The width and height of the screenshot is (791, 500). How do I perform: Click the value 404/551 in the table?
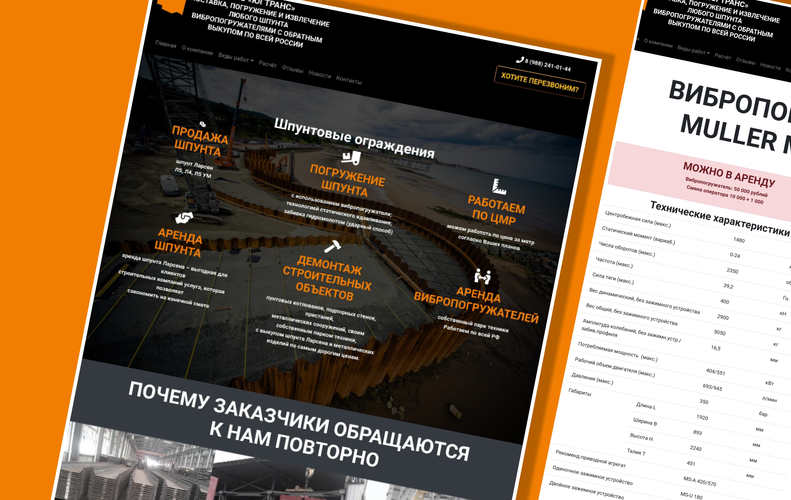tap(715, 372)
